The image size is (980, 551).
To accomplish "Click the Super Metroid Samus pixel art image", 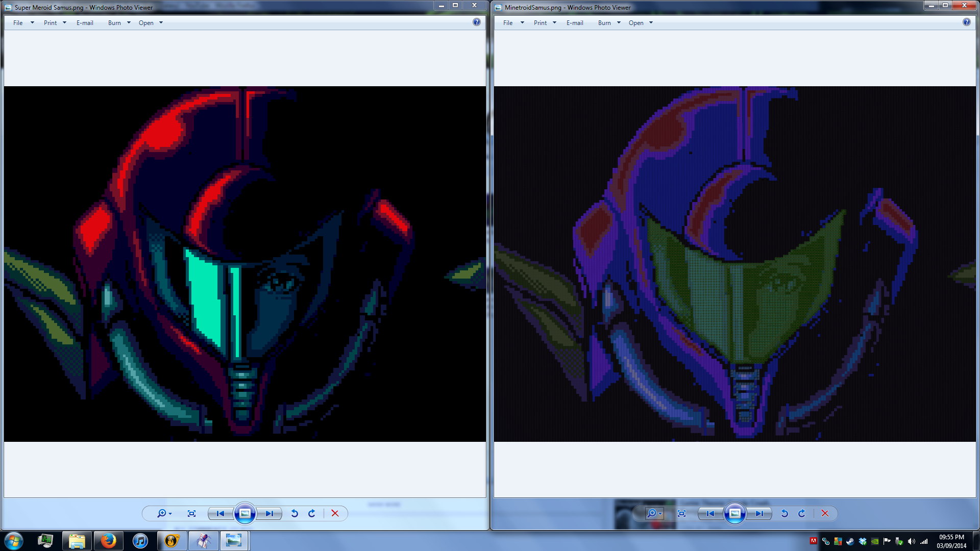I will (x=245, y=264).
